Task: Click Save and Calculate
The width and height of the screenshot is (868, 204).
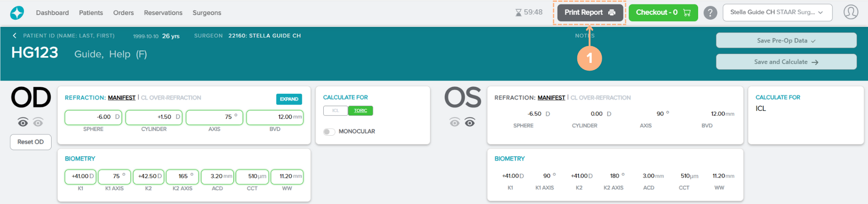Action: (x=786, y=62)
